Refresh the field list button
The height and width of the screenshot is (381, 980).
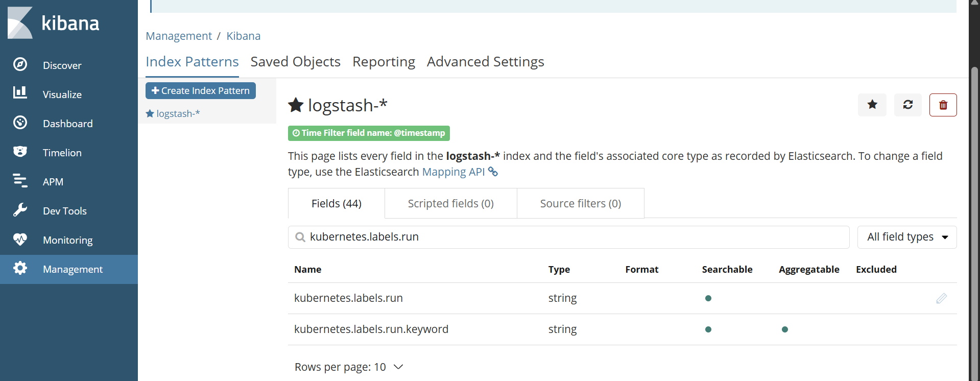click(907, 105)
